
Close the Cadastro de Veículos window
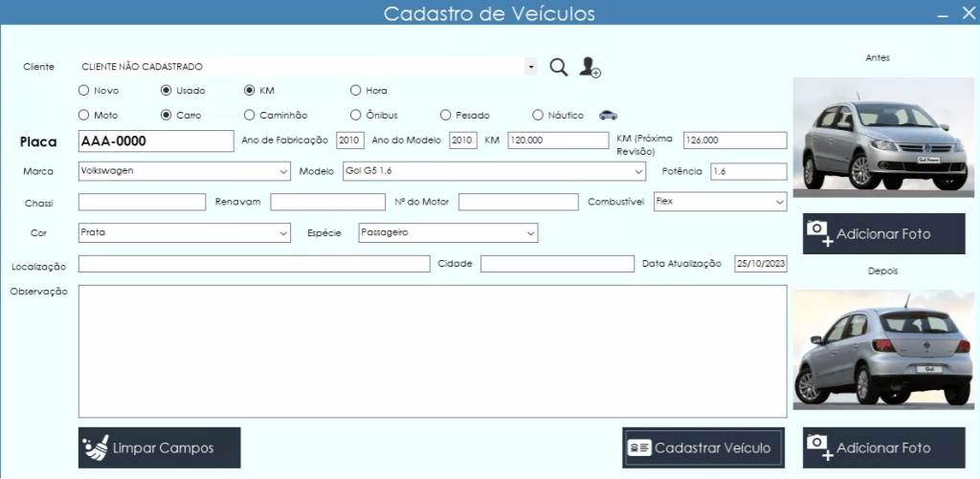point(967,13)
